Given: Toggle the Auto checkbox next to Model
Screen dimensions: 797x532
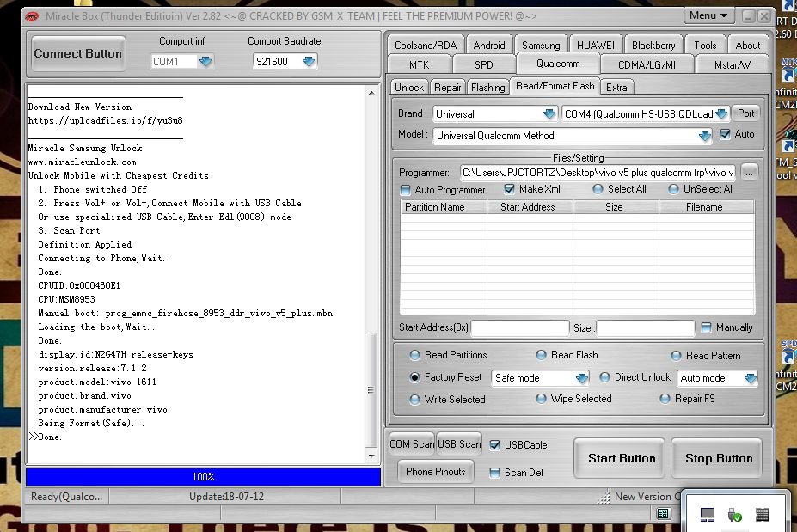Looking at the screenshot, I should click(726, 134).
